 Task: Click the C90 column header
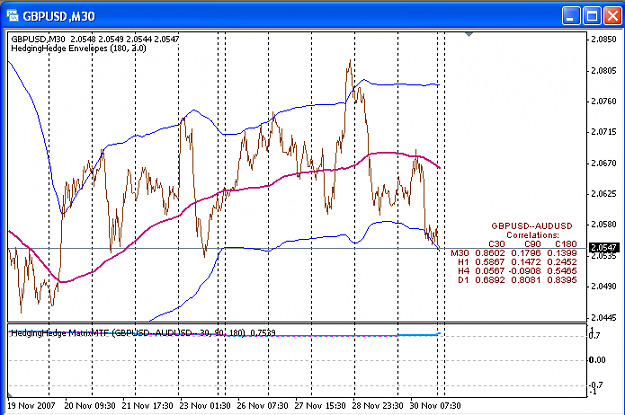click(x=532, y=244)
